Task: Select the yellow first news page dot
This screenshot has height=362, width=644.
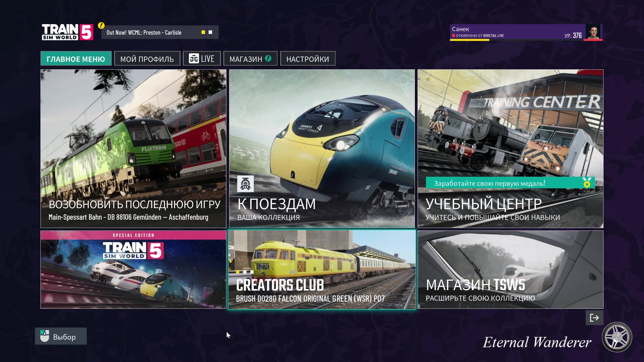Action: (203, 32)
